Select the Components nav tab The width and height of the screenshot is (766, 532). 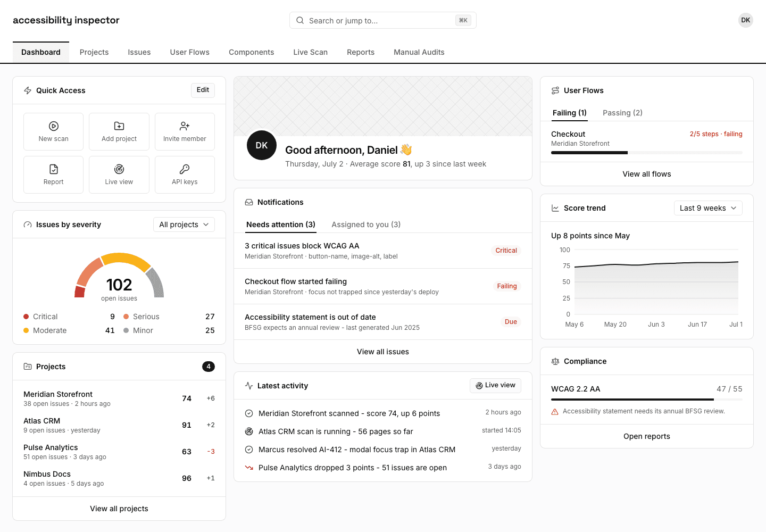(252, 52)
